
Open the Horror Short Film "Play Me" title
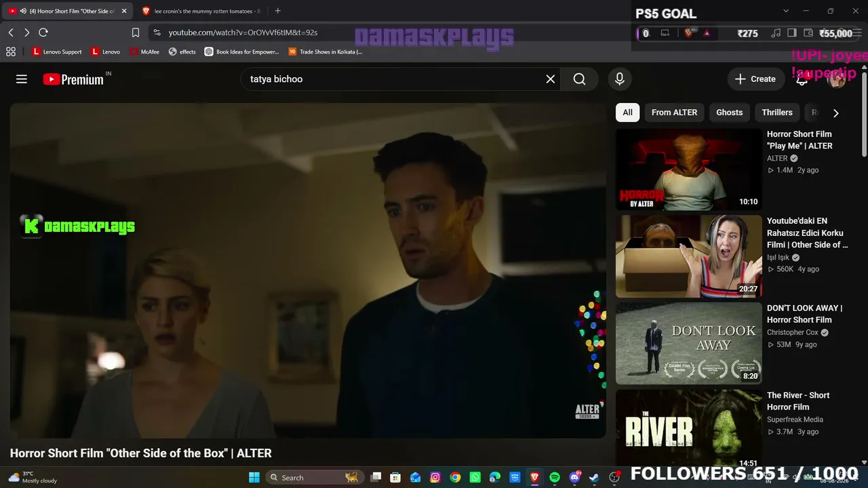[800, 140]
